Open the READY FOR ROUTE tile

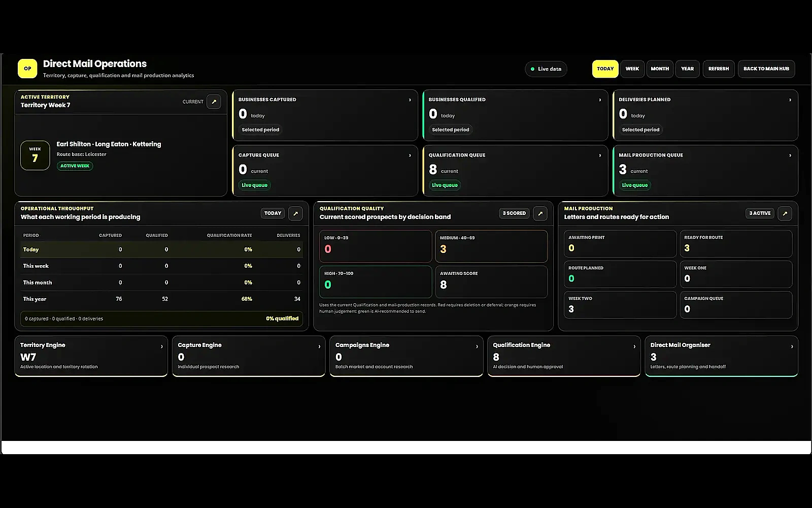click(x=736, y=244)
